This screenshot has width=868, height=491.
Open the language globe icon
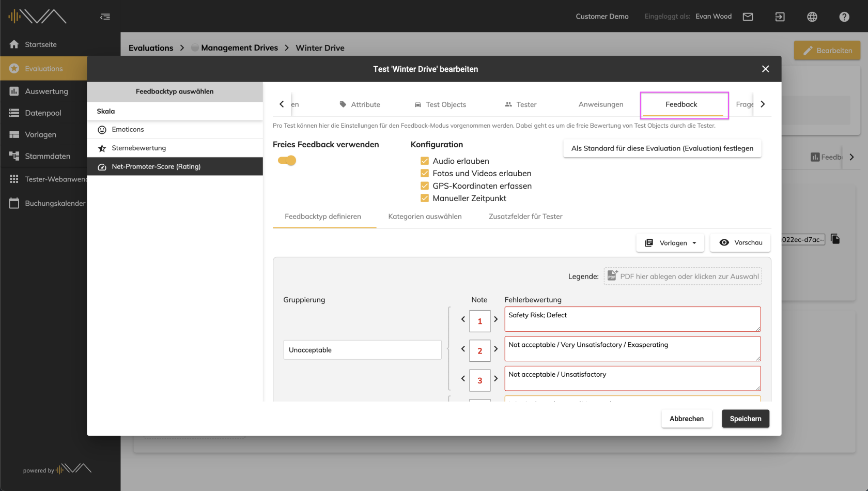pos(812,17)
